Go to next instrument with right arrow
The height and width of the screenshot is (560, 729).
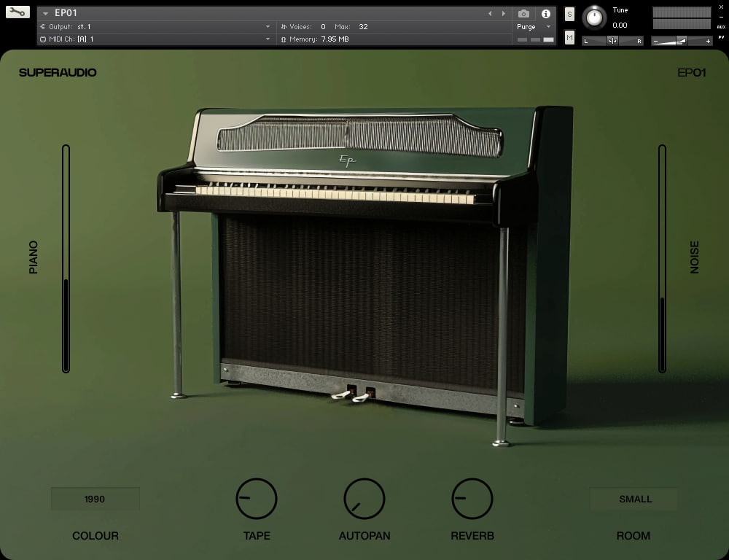(503, 13)
